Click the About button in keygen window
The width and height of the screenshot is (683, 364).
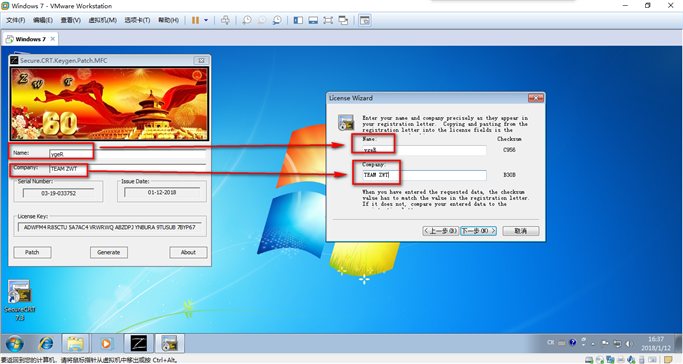coord(188,253)
